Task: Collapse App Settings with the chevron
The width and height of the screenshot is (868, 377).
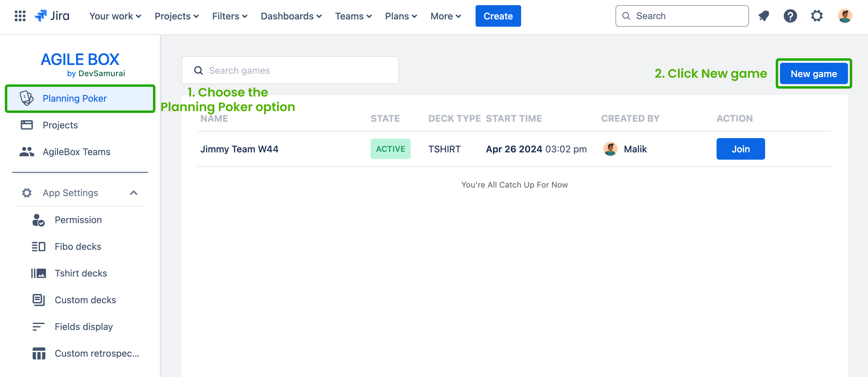Action: click(x=134, y=193)
